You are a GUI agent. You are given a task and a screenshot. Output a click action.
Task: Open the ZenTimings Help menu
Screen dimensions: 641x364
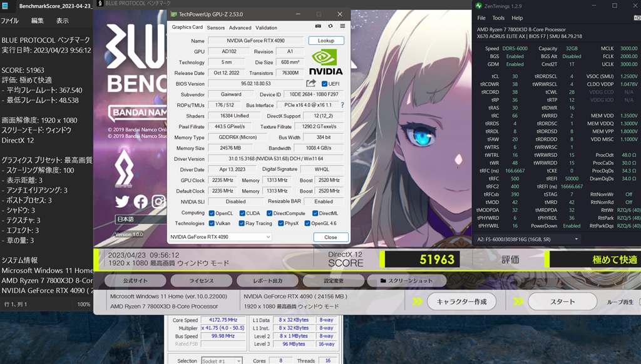click(517, 18)
